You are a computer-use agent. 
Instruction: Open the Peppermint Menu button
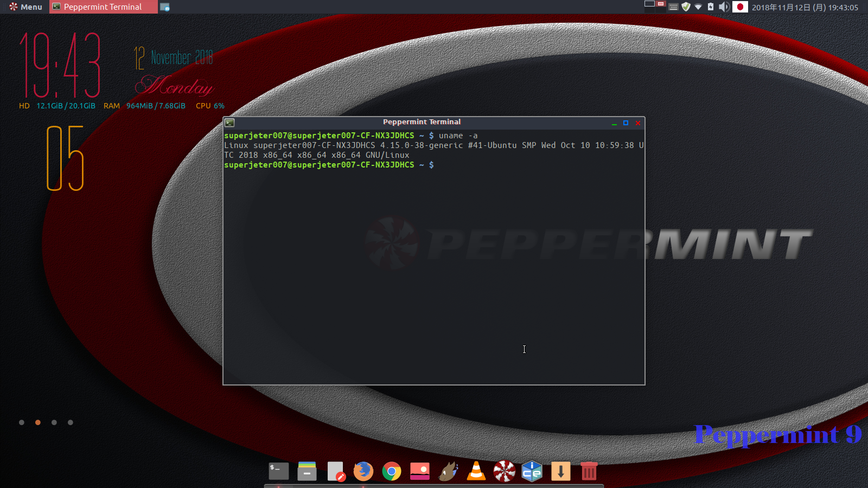click(x=25, y=7)
